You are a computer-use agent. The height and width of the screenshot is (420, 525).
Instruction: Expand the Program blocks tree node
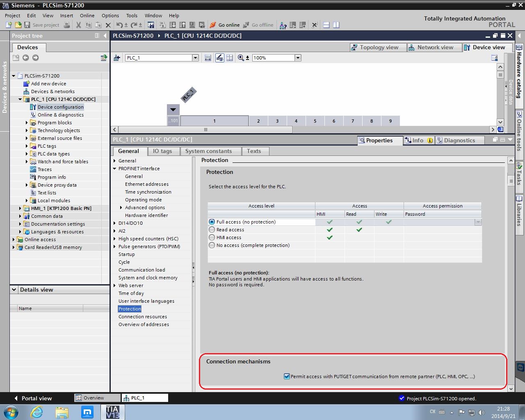27,123
